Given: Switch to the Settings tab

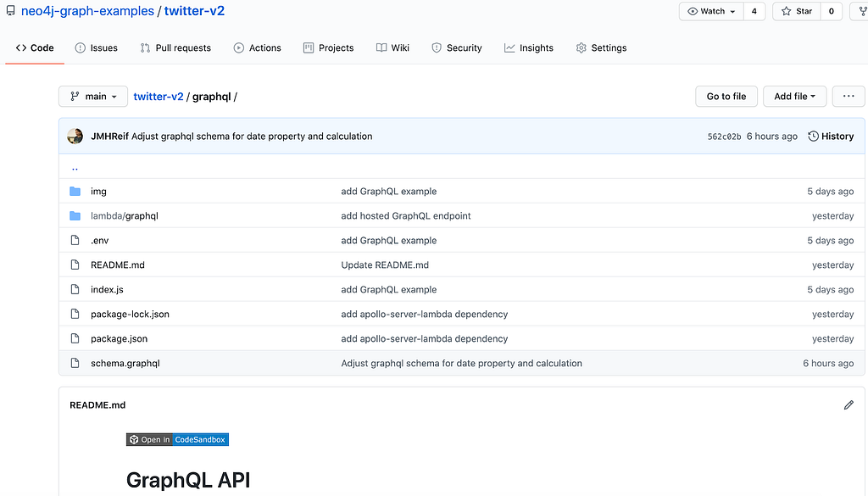Looking at the screenshot, I should [601, 47].
